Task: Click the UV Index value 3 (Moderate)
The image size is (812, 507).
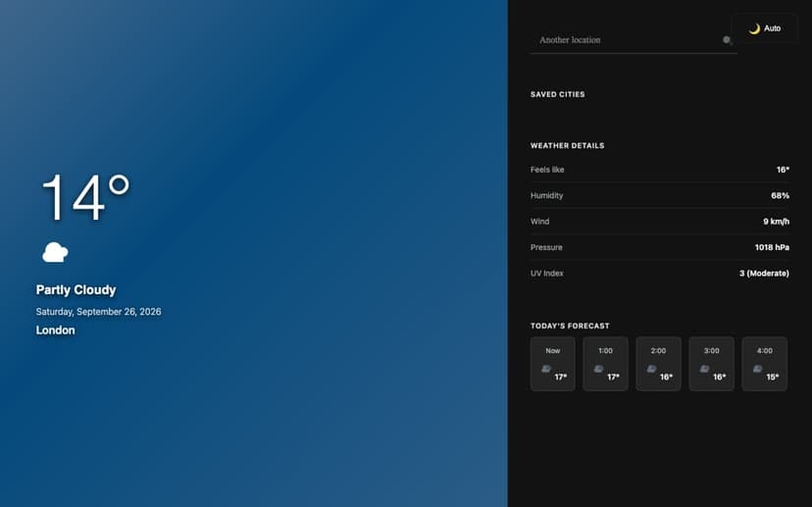Action: 764,273
